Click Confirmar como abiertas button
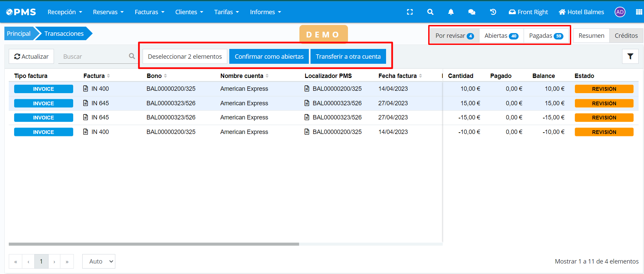The width and height of the screenshot is (644, 274). coord(269,56)
